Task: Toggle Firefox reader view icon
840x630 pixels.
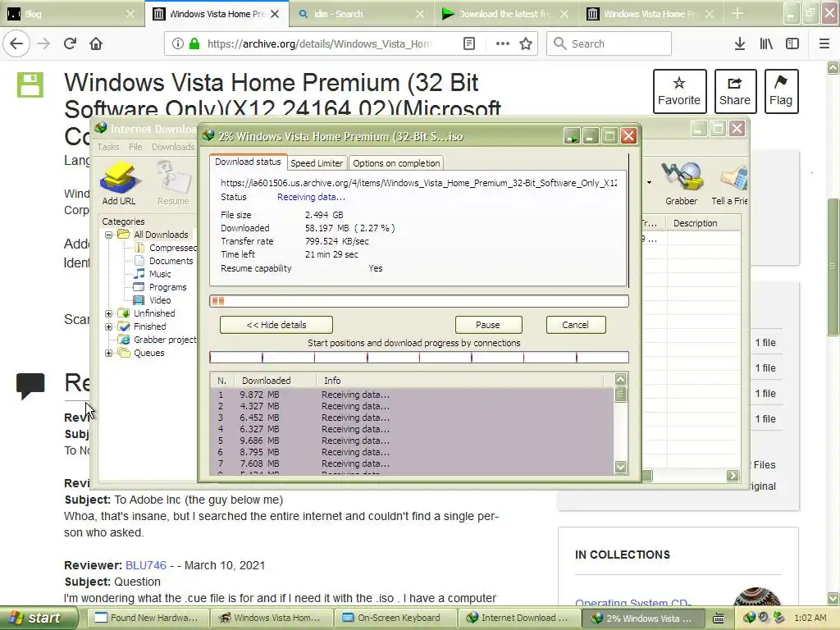Action: [x=468, y=43]
